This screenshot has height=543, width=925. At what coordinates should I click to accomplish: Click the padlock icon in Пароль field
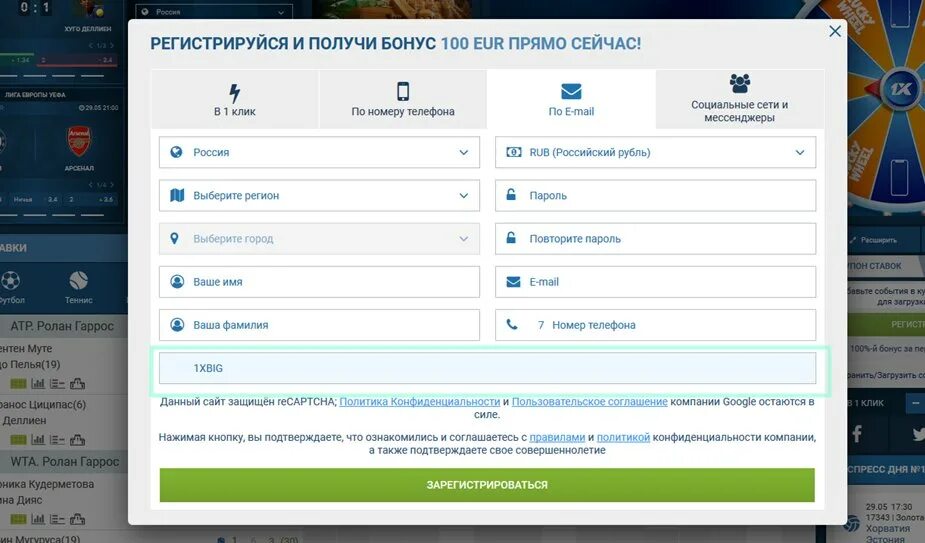coord(511,194)
